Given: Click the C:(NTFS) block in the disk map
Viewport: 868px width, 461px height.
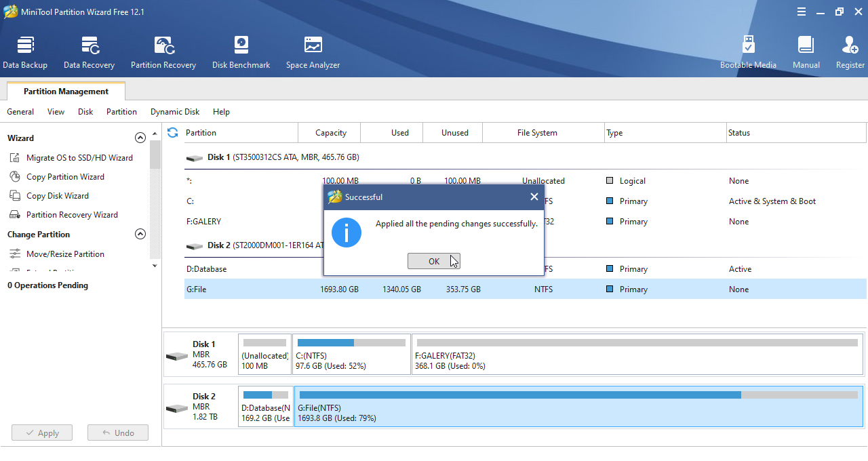Looking at the screenshot, I should click(x=351, y=354).
